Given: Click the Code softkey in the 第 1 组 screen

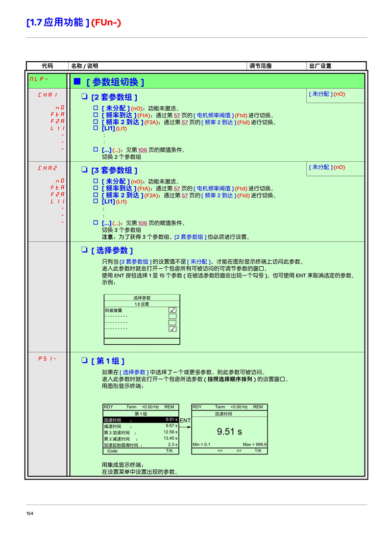Looking at the screenshot, I should (113, 451).
